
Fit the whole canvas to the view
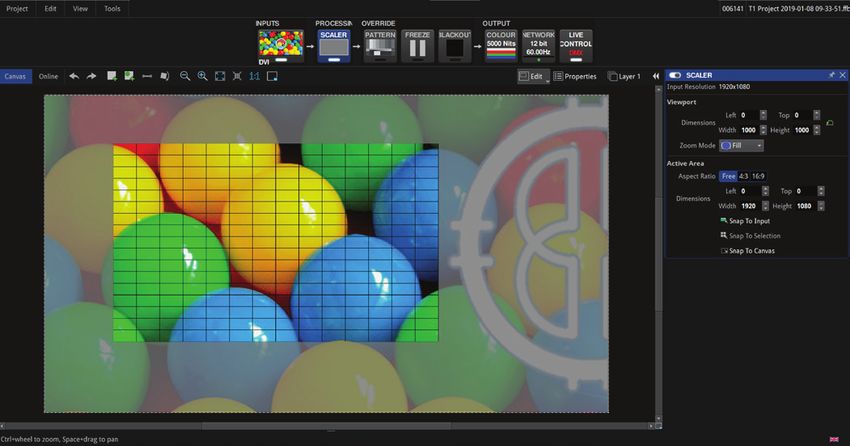pyautogui.click(x=220, y=76)
